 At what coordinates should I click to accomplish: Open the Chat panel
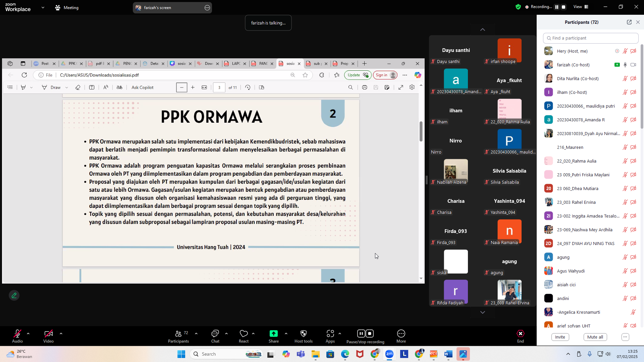(215, 334)
